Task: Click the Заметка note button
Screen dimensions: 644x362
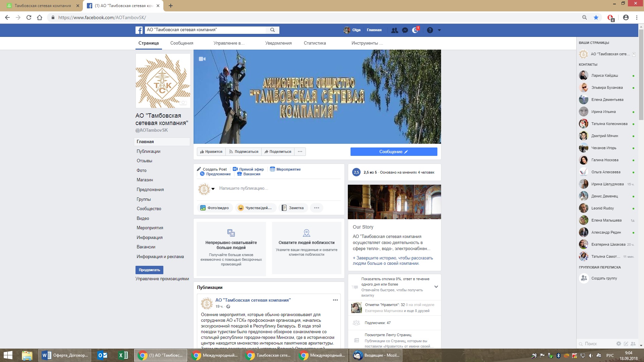Action: click(x=293, y=208)
